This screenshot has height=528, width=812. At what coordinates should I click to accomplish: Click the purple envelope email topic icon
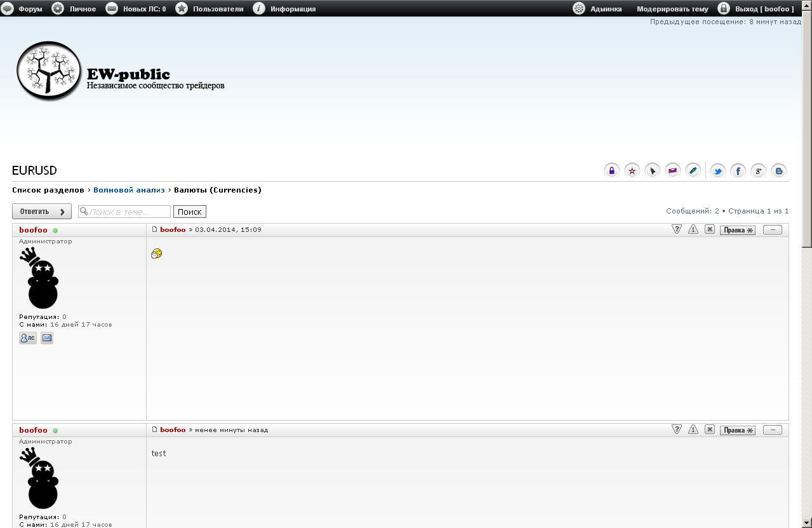tap(673, 170)
